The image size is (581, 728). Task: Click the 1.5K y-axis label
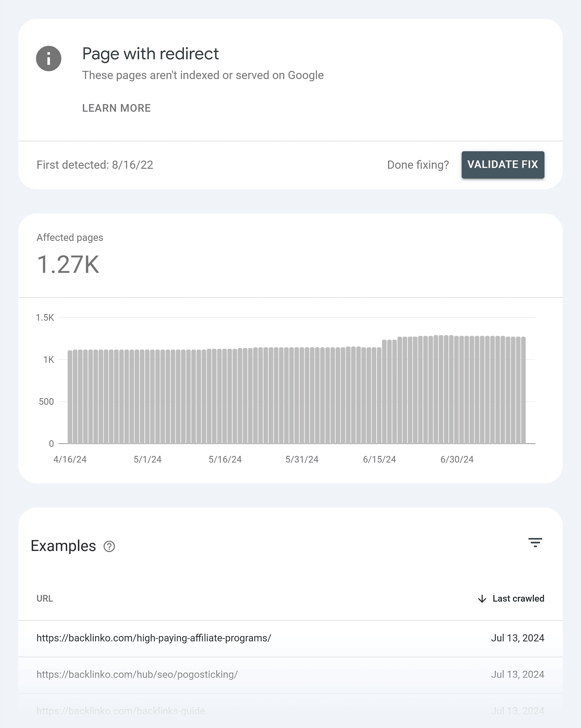pos(45,317)
